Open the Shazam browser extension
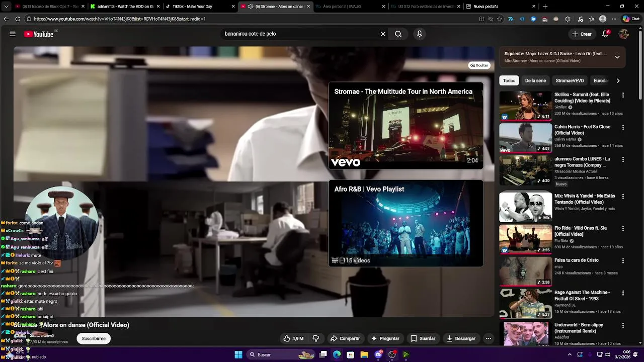644x362 pixels. point(534,19)
